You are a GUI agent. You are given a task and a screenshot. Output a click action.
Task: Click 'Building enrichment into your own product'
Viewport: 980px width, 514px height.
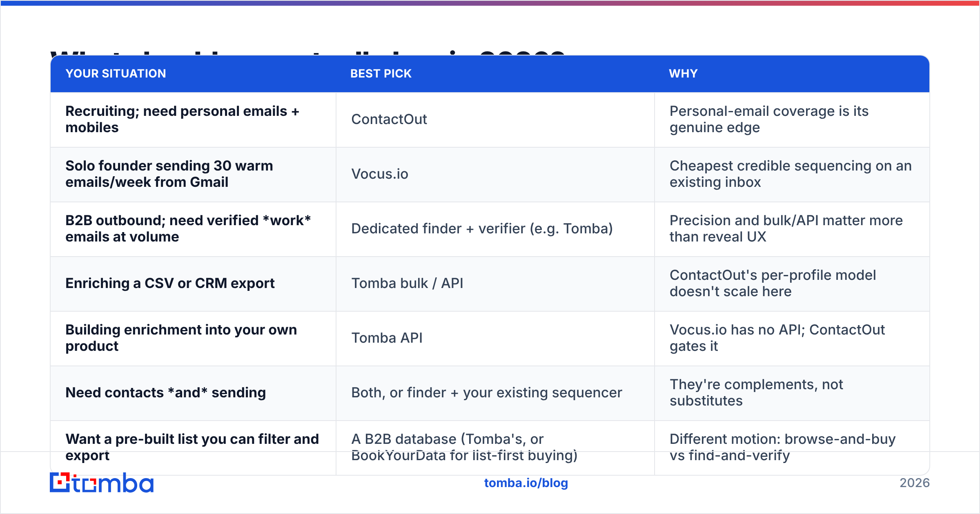pyautogui.click(x=181, y=338)
